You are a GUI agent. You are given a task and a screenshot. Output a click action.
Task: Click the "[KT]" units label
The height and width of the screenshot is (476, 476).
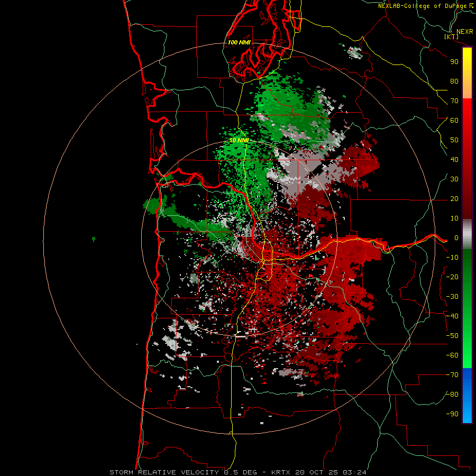[x=452, y=36]
